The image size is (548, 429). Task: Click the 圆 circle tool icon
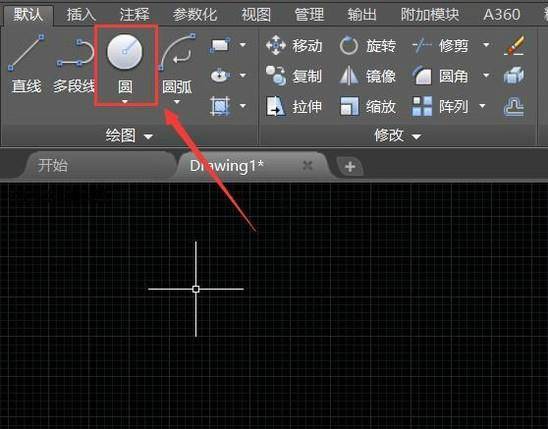(x=125, y=52)
